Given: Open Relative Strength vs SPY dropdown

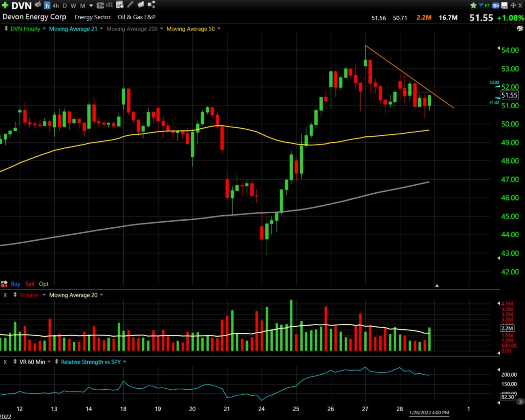Looking at the screenshot, I should [x=125, y=362].
